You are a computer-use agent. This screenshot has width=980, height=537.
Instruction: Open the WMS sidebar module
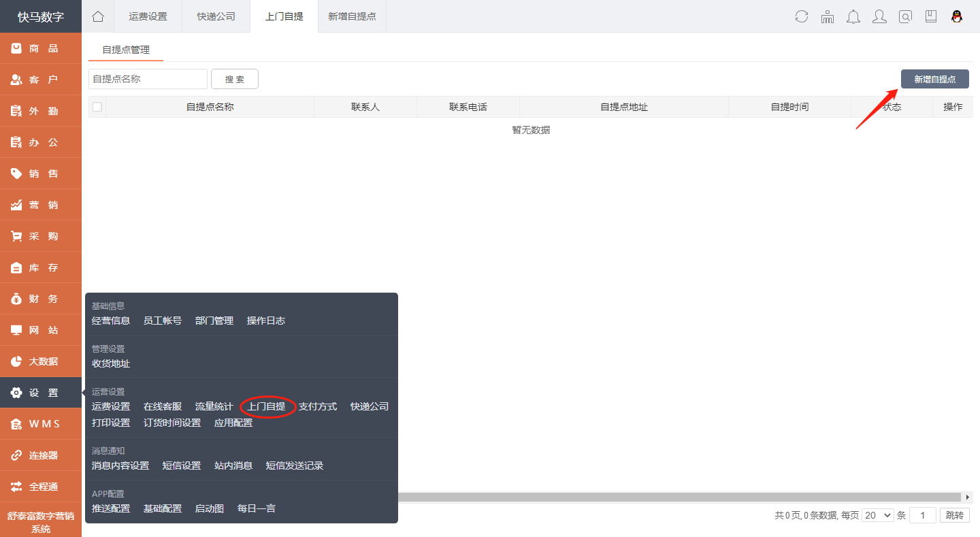coord(41,424)
